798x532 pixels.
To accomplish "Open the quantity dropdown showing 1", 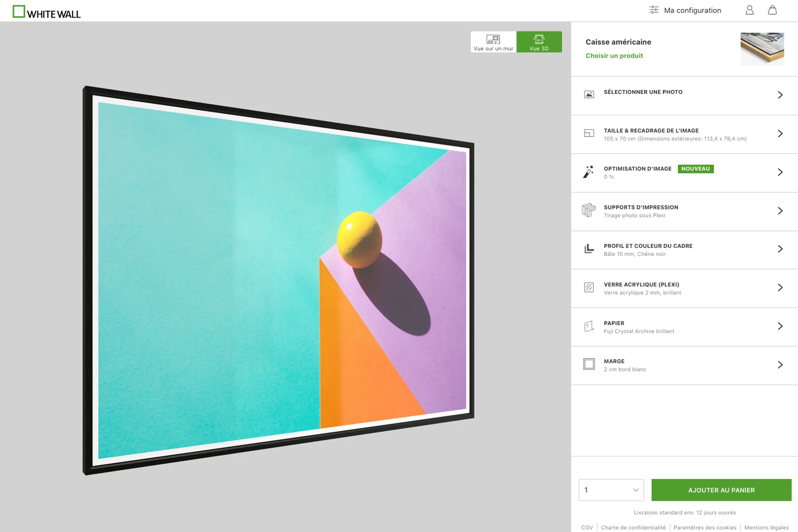I will click(x=611, y=490).
